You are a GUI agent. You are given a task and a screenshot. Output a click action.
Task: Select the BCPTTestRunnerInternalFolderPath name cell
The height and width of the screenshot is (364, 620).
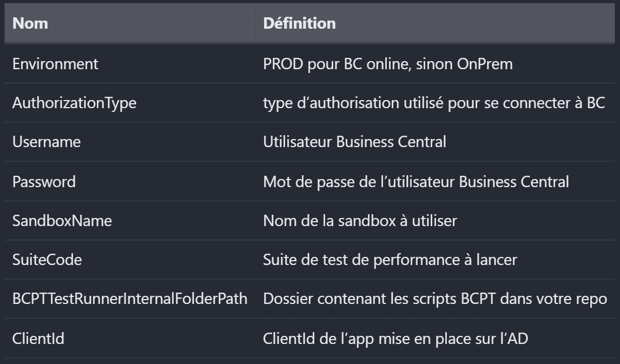[x=130, y=299]
